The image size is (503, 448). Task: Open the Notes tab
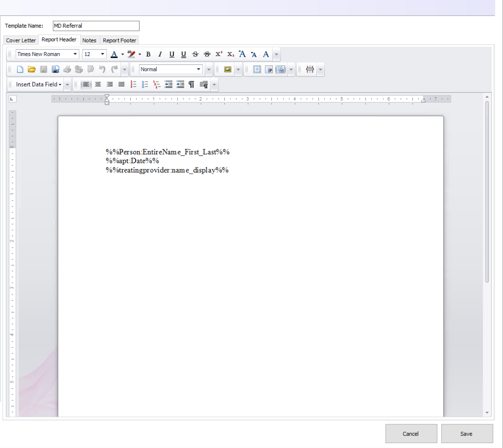click(x=89, y=40)
